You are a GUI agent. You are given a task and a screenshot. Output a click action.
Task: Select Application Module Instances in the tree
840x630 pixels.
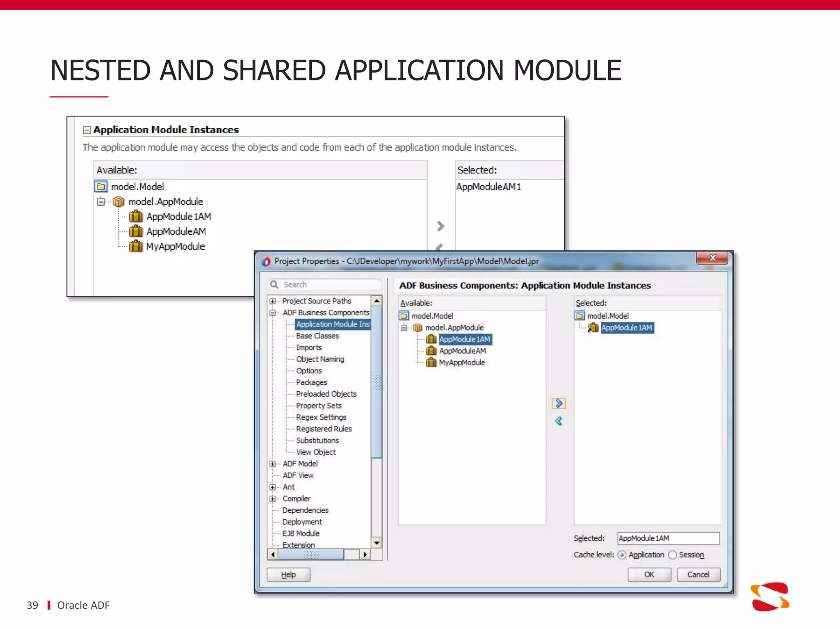point(333,324)
